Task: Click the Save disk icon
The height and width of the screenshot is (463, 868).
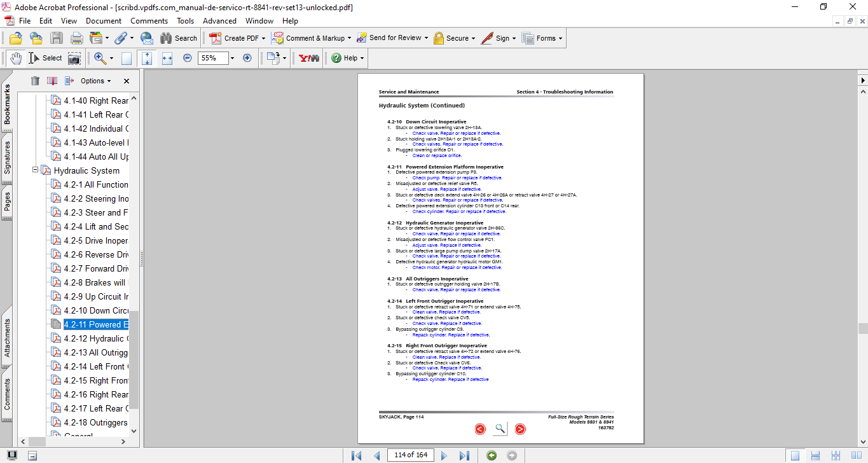Action: click(x=57, y=38)
